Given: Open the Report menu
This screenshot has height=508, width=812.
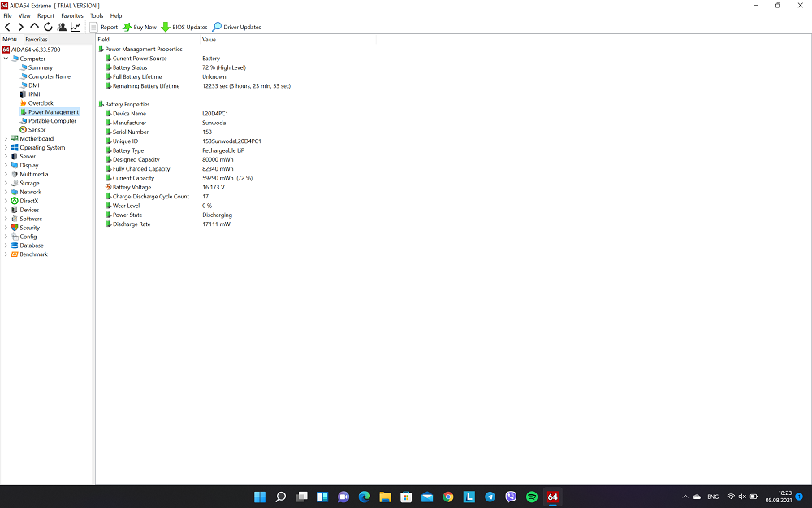Looking at the screenshot, I should coord(45,15).
